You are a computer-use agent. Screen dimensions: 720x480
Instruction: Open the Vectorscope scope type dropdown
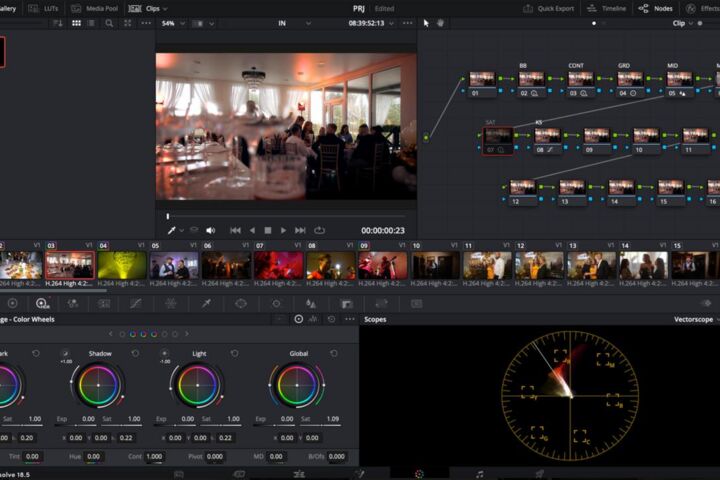coord(696,319)
